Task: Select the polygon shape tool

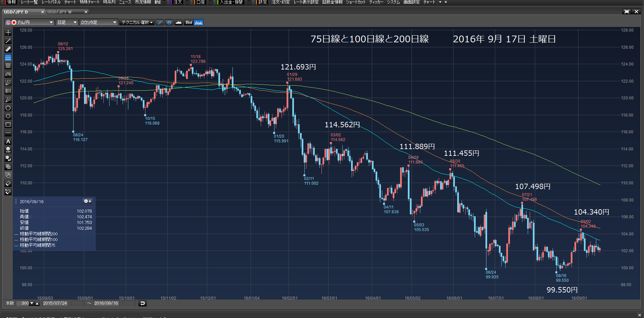Action: pos(8,108)
